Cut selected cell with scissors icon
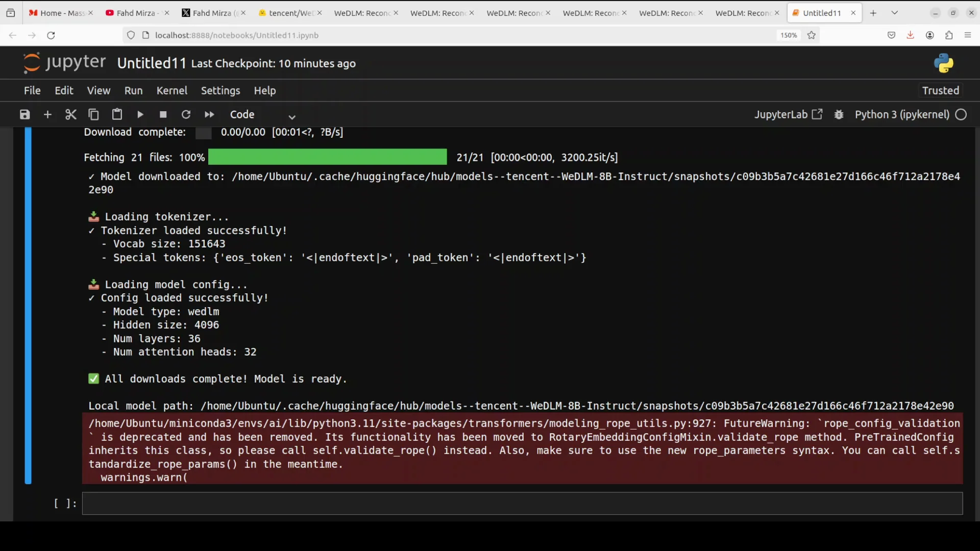 point(71,114)
